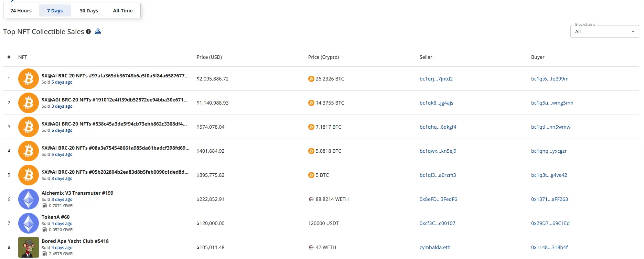This screenshot has height=259, width=644.
Task: Click the gas pump icon beside 0.7071 GWEI
Action: coord(44,206)
